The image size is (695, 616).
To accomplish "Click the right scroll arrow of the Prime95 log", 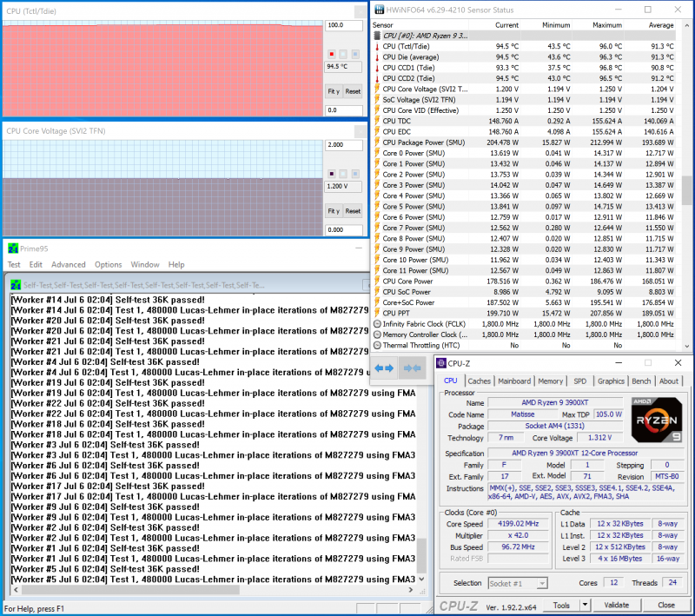I will click(410, 590).
